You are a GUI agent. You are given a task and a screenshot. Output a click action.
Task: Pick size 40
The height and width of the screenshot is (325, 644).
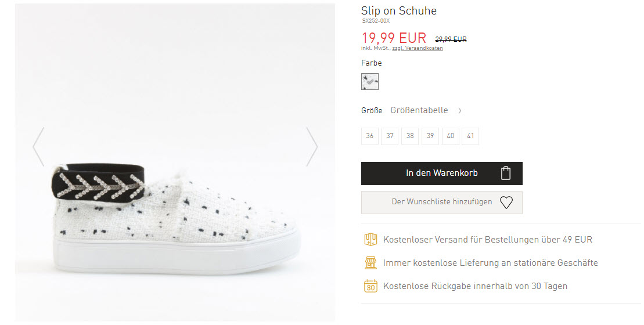[450, 136]
